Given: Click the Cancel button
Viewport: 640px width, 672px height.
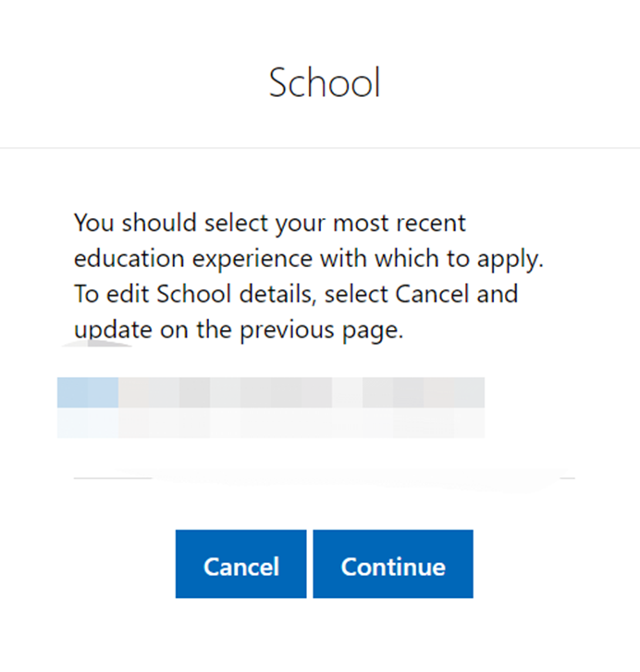Looking at the screenshot, I should pos(240,565).
